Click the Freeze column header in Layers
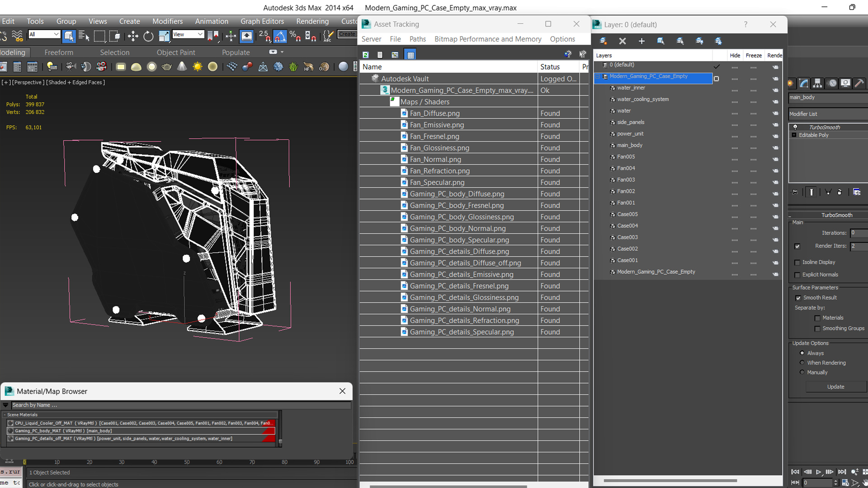The height and width of the screenshot is (488, 868). pyautogui.click(x=753, y=55)
